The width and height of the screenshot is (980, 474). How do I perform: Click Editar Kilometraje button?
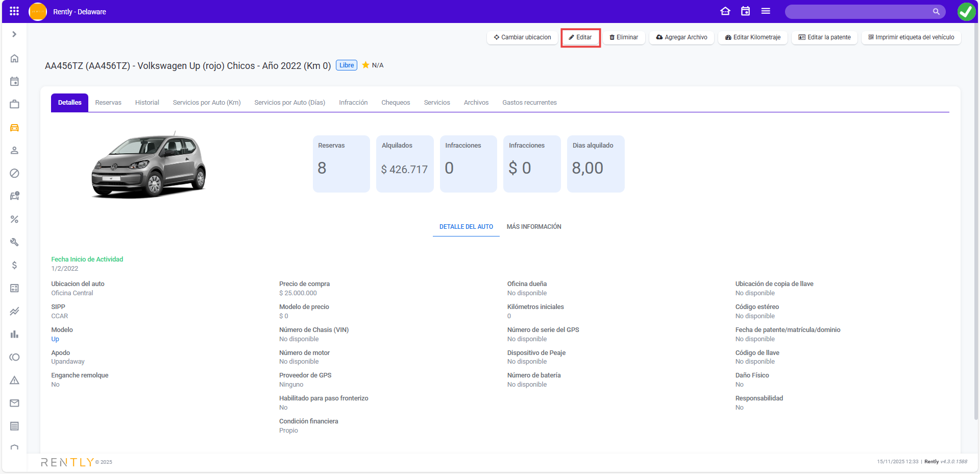753,37
